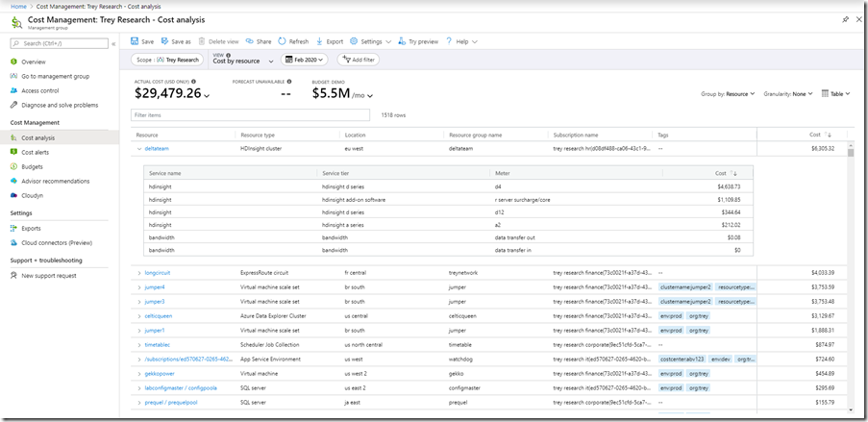Collapse the sidebar with double chevron
Screen dimensions: 868x422
[x=113, y=44]
